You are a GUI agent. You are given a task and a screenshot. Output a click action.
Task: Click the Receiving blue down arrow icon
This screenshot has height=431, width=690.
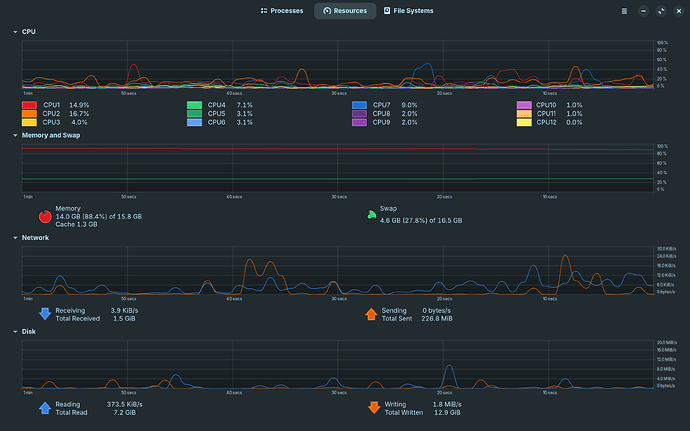(45, 314)
